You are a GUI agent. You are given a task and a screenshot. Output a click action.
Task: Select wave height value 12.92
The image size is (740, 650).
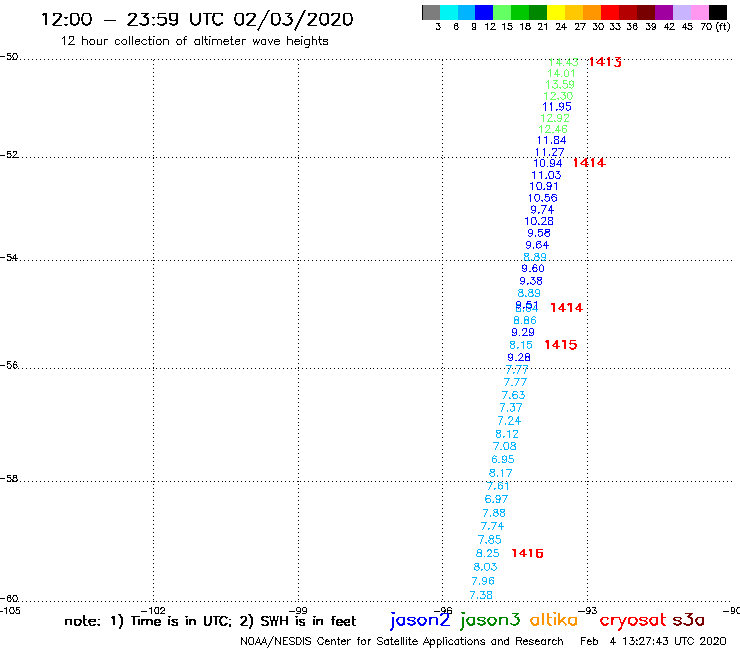click(x=555, y=118)
